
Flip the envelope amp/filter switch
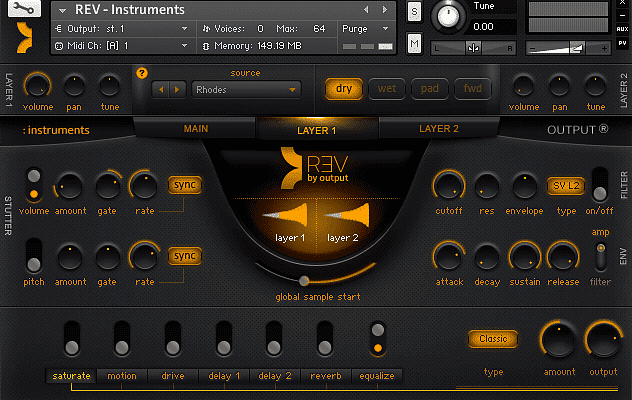coord(600,255)
